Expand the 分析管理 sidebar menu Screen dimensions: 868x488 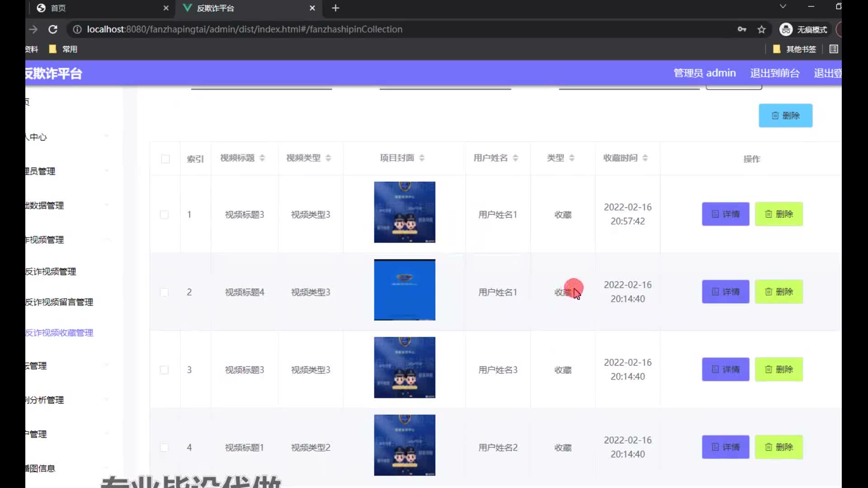107,399
